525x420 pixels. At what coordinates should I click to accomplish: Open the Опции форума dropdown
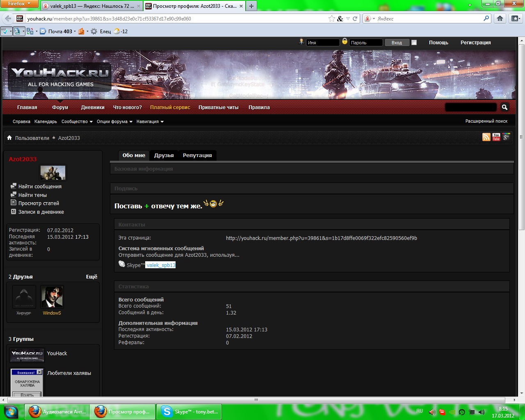tap(114, 121)
